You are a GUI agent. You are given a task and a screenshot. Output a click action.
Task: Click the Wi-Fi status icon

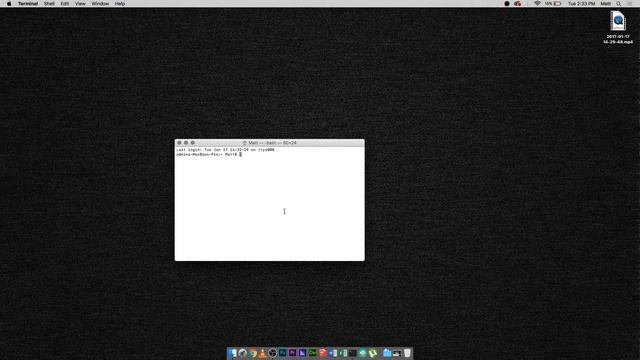537,4
